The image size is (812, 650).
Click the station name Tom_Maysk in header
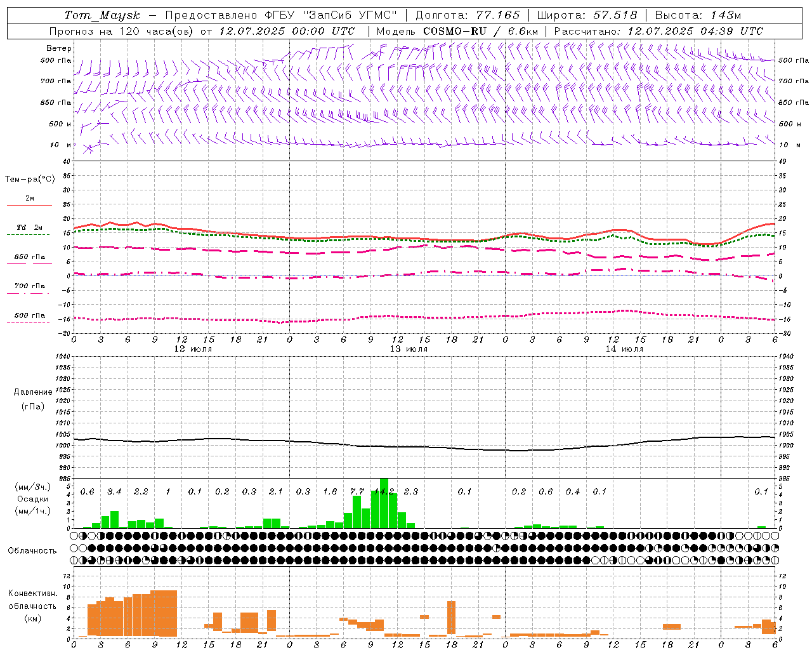point(102,15)
